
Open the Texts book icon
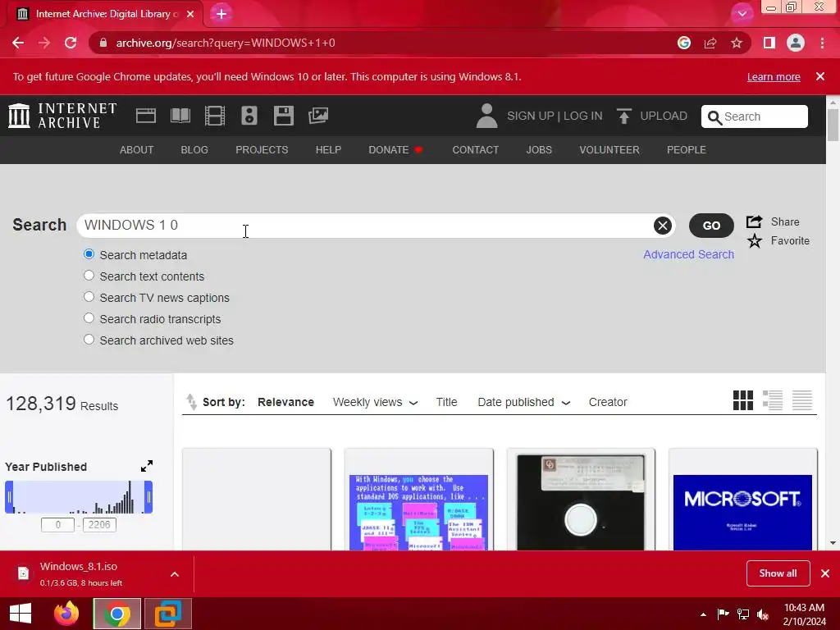180,116
